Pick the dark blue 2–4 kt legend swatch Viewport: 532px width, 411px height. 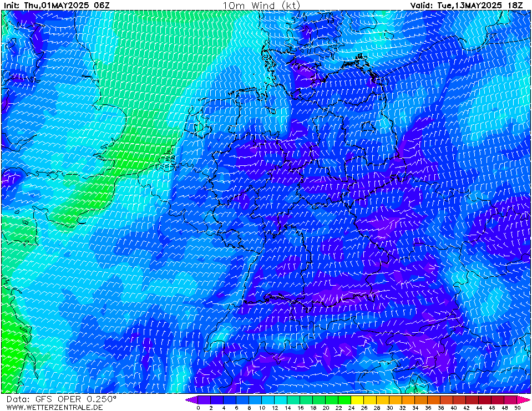217,400
